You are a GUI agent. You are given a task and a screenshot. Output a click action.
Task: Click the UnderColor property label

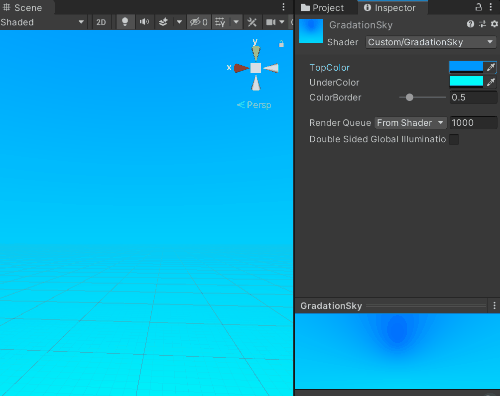coord(334,82)
